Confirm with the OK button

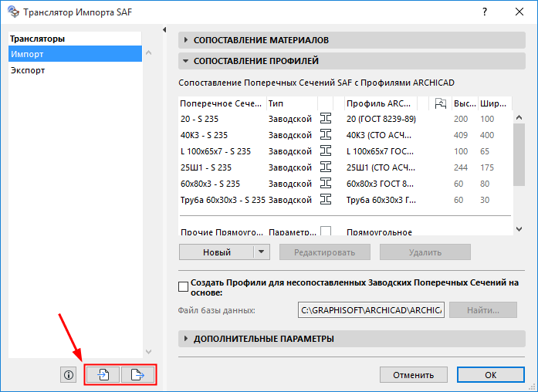pyautogui.click(x=491, y=375)
